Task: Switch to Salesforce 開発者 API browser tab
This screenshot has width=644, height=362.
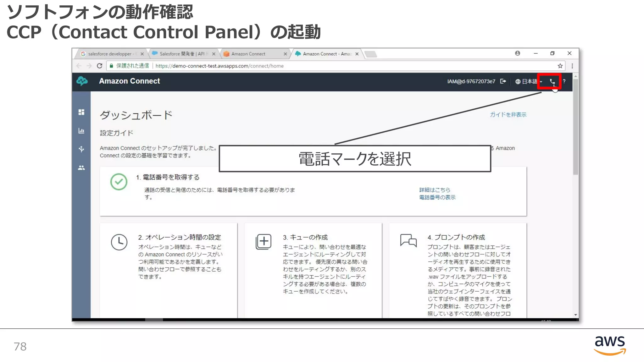Action: [x=183, y=54]
